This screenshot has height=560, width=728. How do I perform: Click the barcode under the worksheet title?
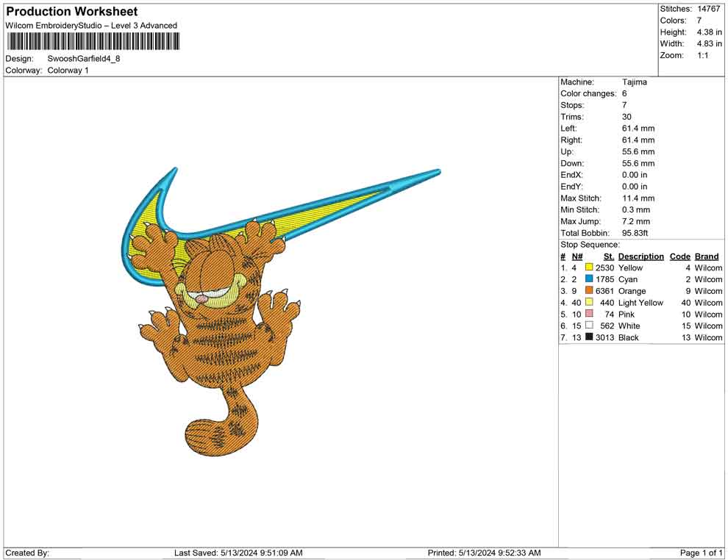(93, 42)
